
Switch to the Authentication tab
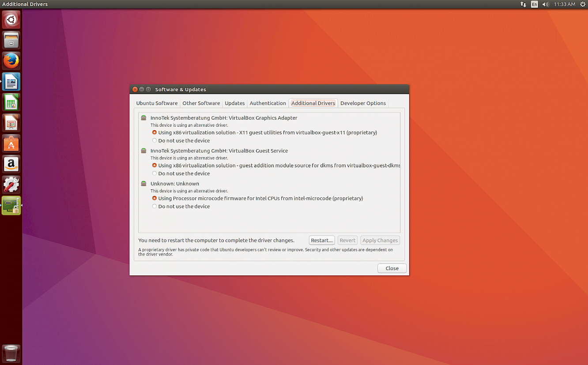268,103
